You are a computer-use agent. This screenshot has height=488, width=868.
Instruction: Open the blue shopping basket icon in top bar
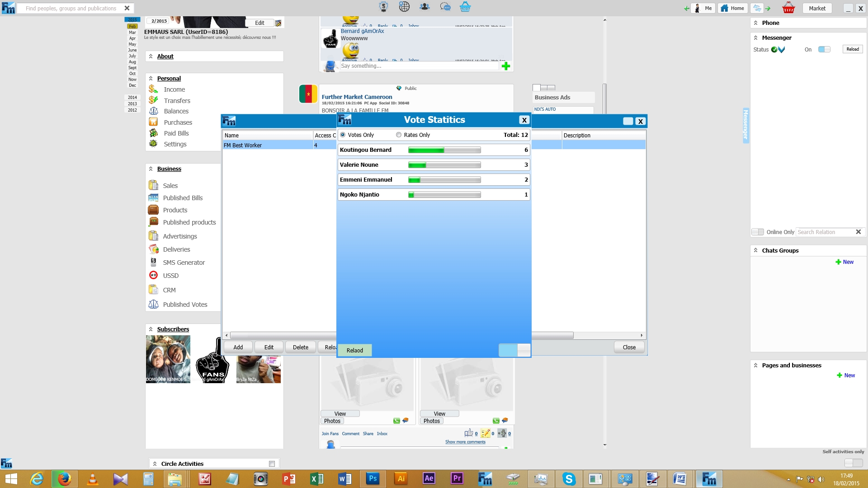[465, 7]
